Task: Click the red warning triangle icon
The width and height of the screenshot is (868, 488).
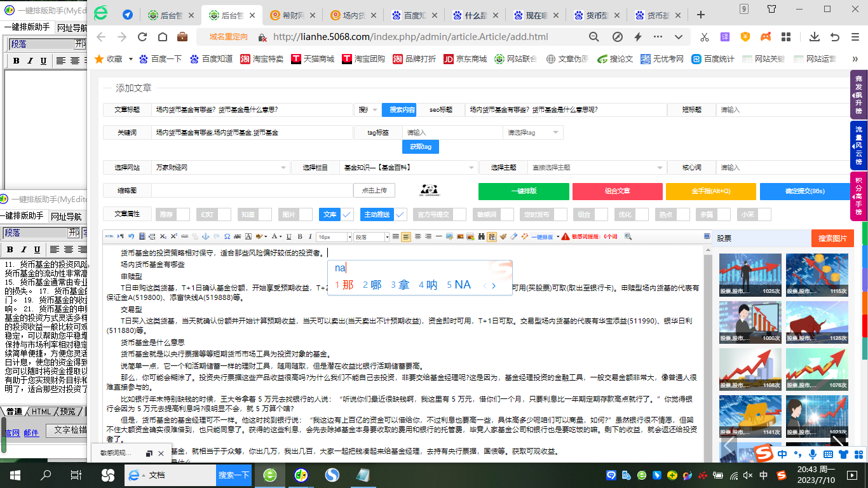Action: (x=565, y=237)
